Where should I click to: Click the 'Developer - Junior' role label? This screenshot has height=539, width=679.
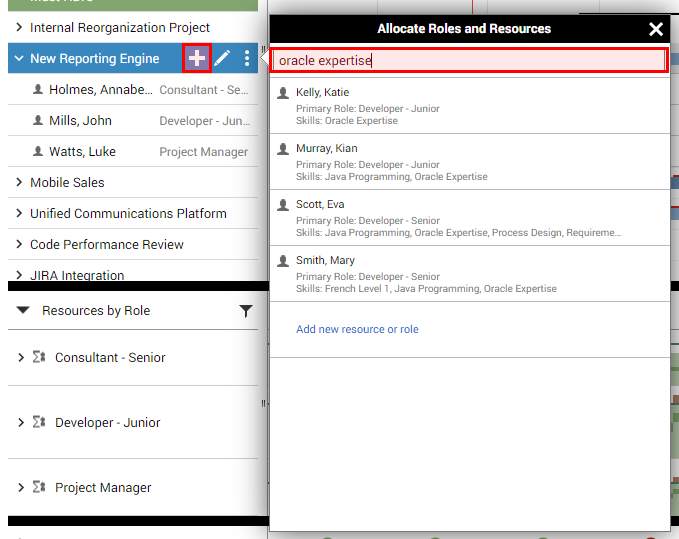(x=107, y=423)
